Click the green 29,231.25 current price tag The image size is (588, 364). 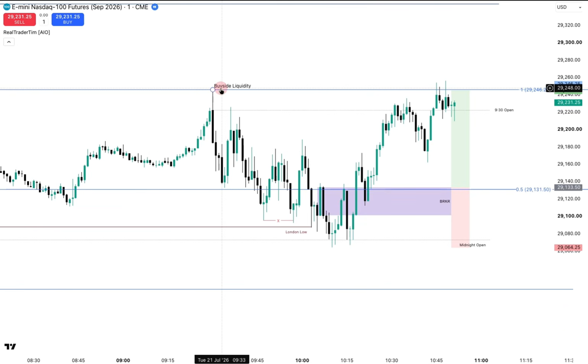coord(568,102)
